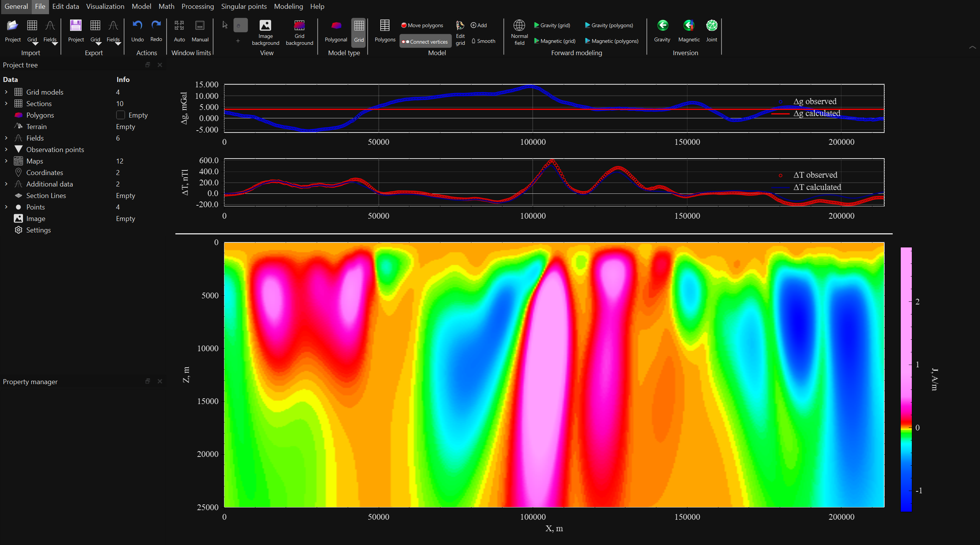Click the Add button in Model group
Viewport: 980px width, 545px height.
pos(478,25)
